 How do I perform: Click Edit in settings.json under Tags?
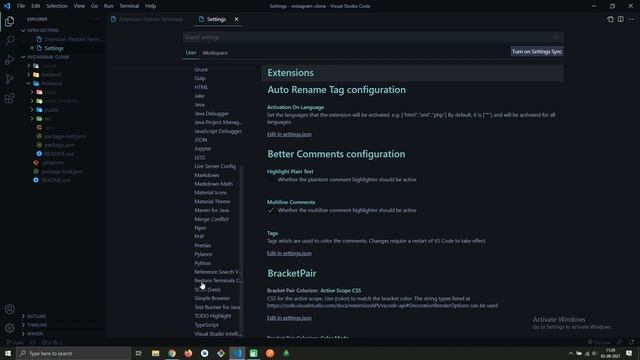pos(289,253)
